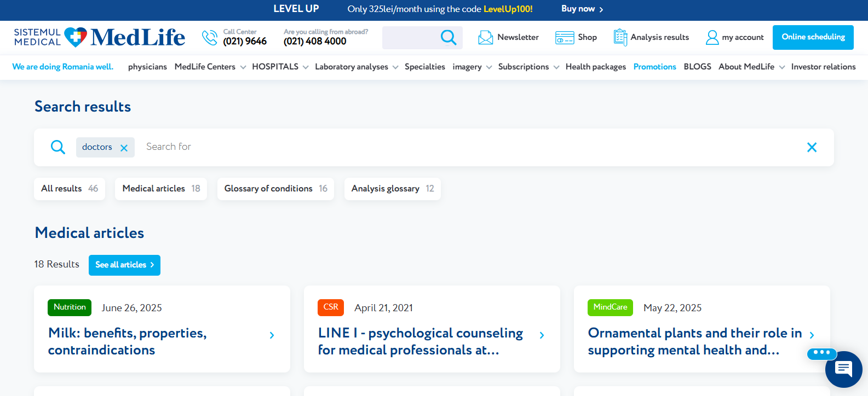Open the Promotions menu link
The image size is (868, 396).
(x=654, y=67)
